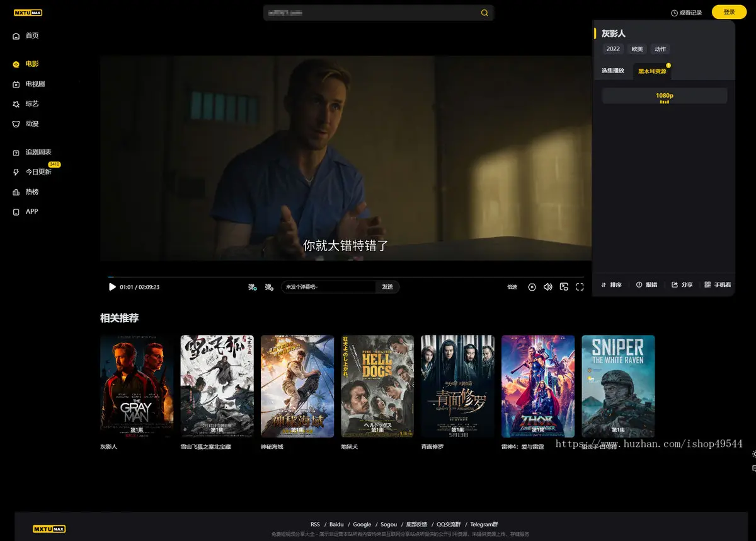Open the APP page in sidebar
This screenshot has height=541, width=756.
(x=26, y=212)
